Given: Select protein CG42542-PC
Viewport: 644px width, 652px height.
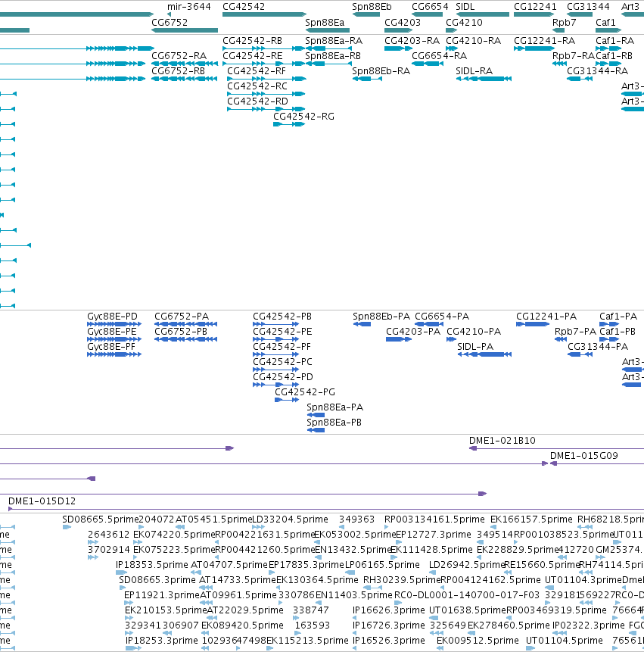Looking at the screenshot, I should [282, 362].
